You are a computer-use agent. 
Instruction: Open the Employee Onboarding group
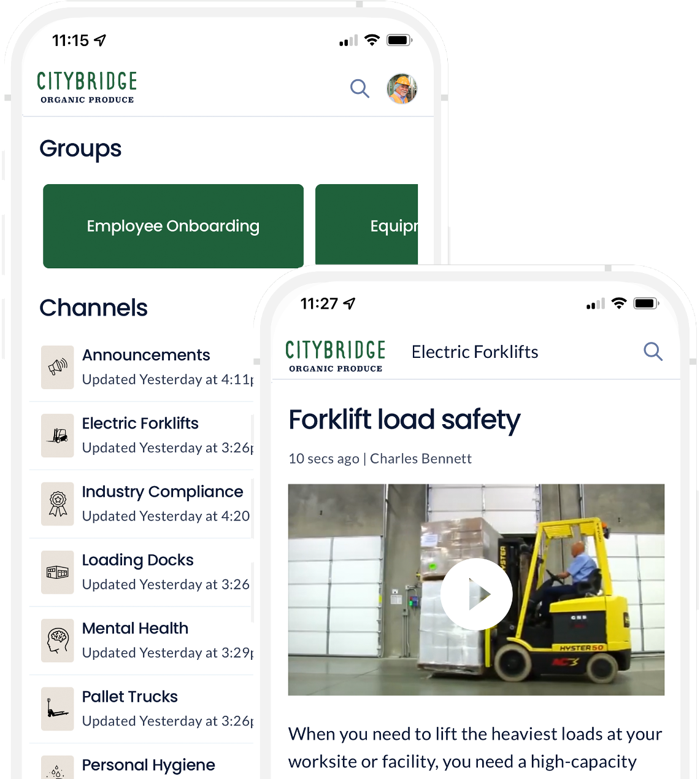173,226
